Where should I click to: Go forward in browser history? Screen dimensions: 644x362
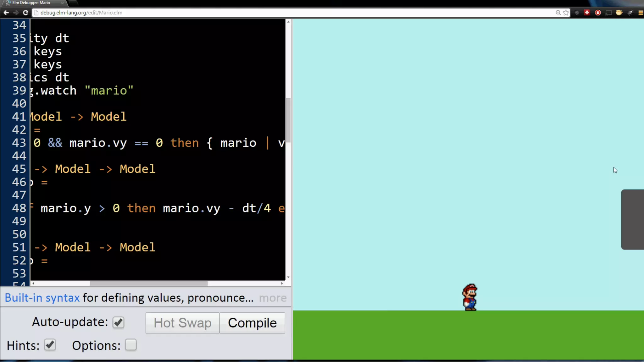point(16,13)
